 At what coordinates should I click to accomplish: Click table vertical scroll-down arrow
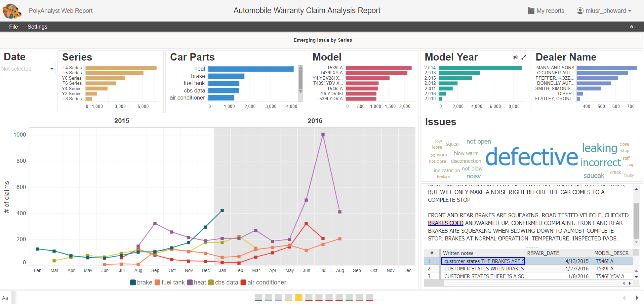(636, 277)
